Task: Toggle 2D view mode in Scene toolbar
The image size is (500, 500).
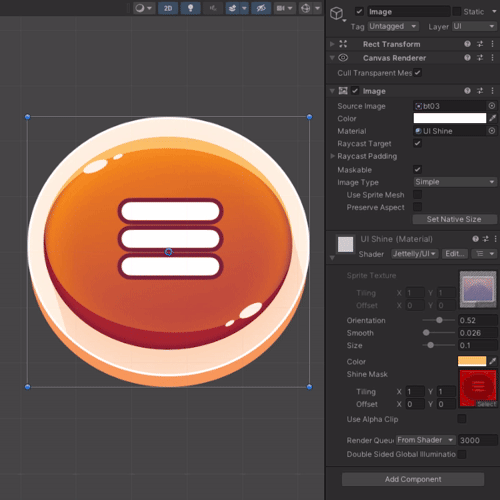Action: (168, 8)
